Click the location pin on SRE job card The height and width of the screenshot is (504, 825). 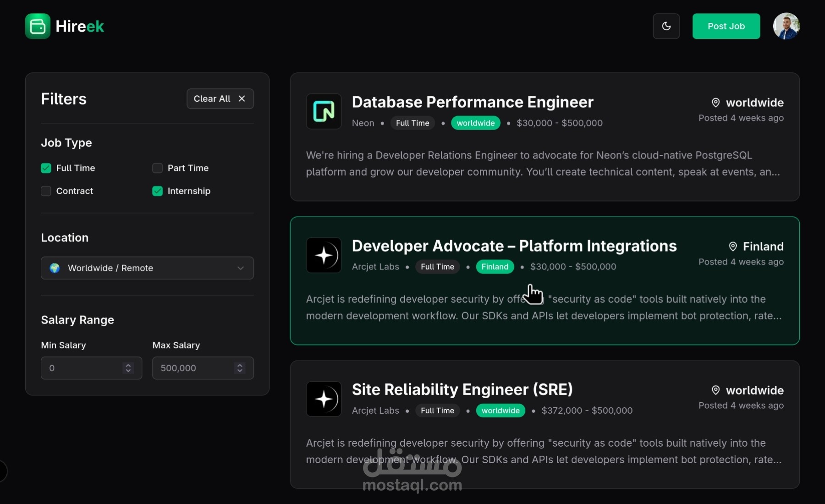click(715, 390)
